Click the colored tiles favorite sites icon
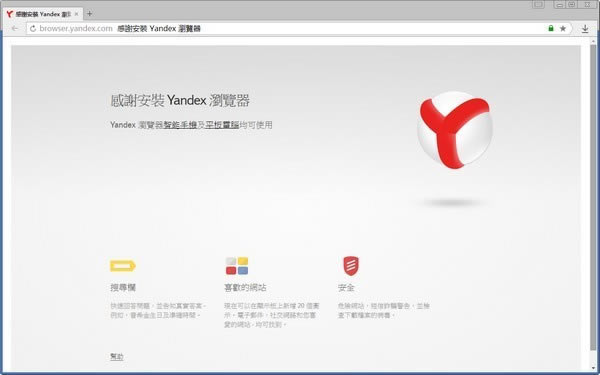 tap(237, 266)
